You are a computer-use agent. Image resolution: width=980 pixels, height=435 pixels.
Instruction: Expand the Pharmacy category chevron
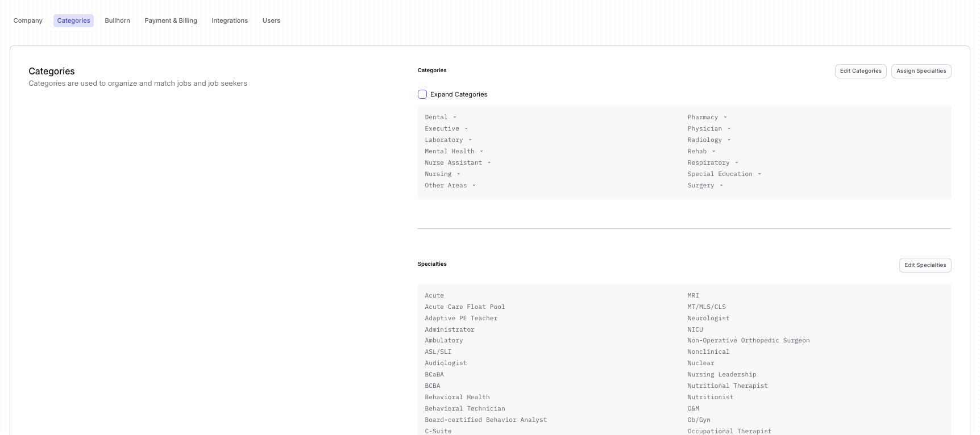tap(725, 118)
